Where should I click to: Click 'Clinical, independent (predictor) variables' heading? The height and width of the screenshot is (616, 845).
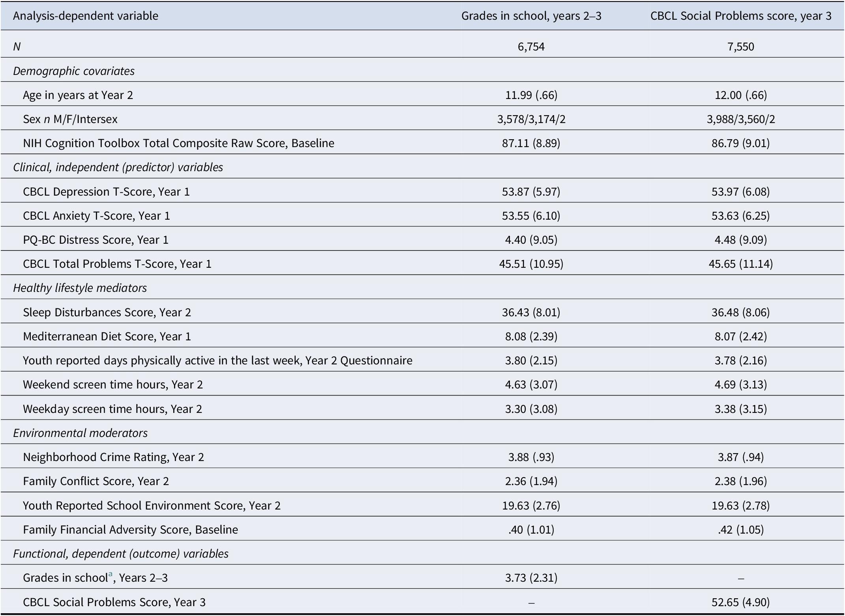tap(118, 167)
